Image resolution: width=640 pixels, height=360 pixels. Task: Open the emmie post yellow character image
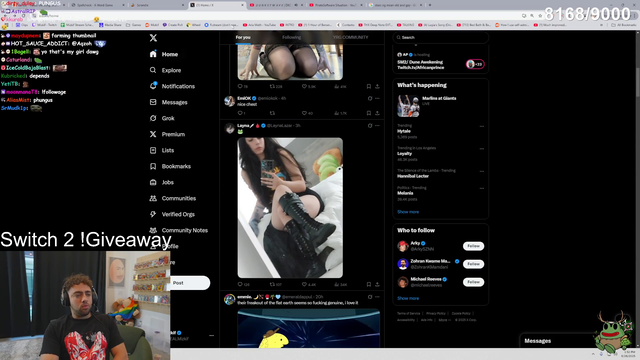point(309,329)
